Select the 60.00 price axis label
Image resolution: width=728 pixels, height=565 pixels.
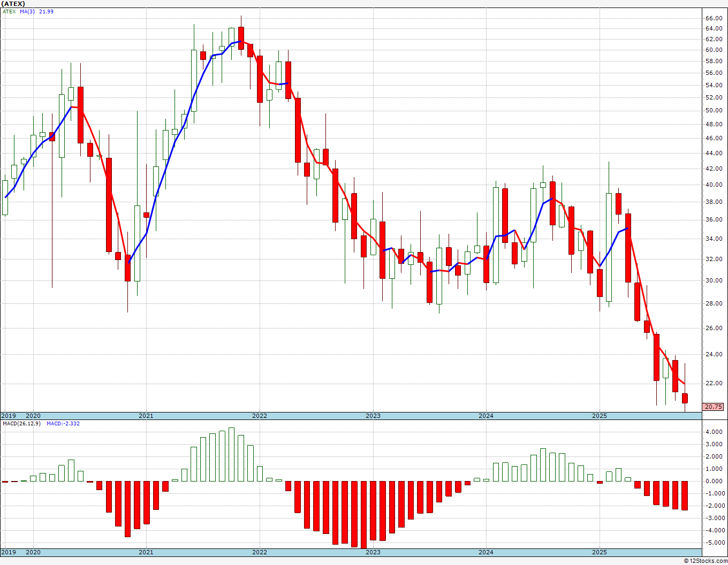(714, 50)
